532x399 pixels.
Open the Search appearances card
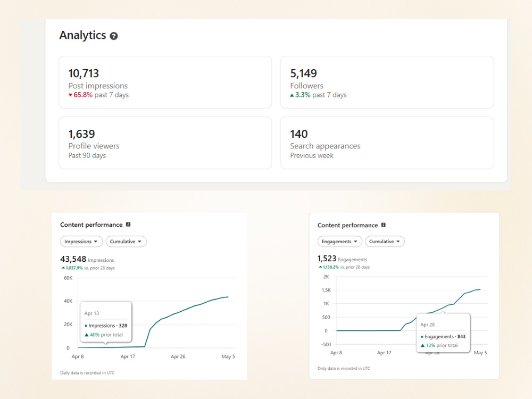click(x=387, y=143)
